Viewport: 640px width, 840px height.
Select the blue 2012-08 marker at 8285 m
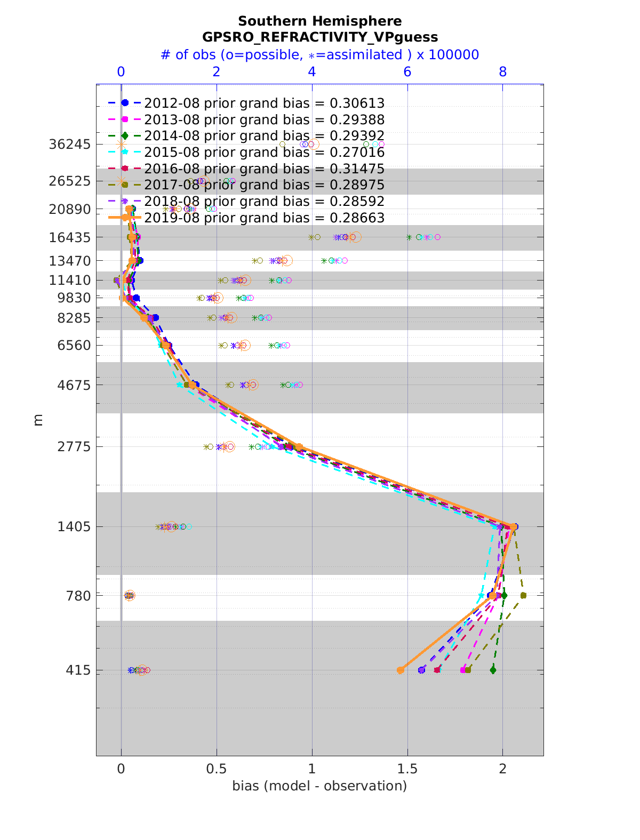(x=155, y=318)
